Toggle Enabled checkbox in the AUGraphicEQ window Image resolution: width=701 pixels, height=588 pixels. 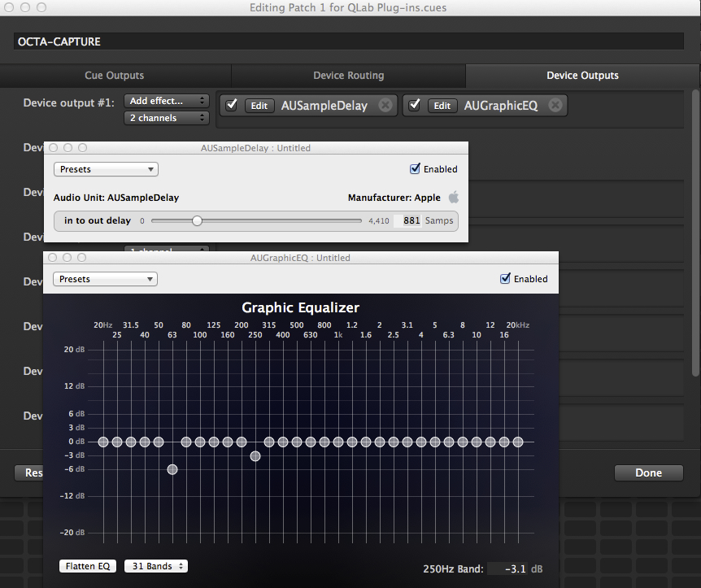(x=507, y=279)
